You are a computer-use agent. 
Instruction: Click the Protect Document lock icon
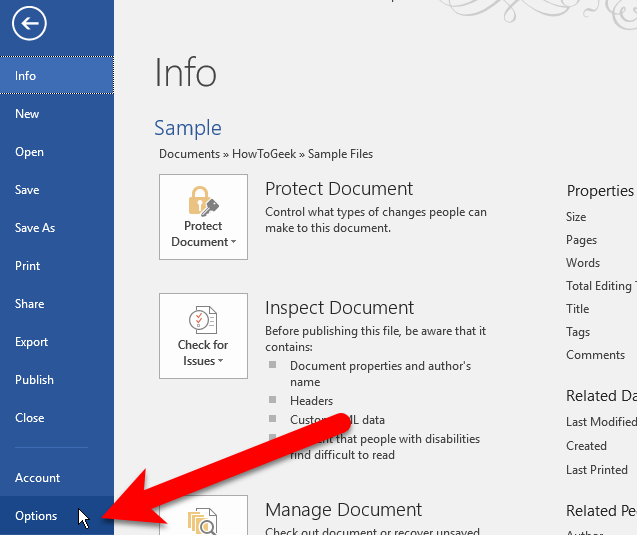pyautogui.click(x=203, y=203)
